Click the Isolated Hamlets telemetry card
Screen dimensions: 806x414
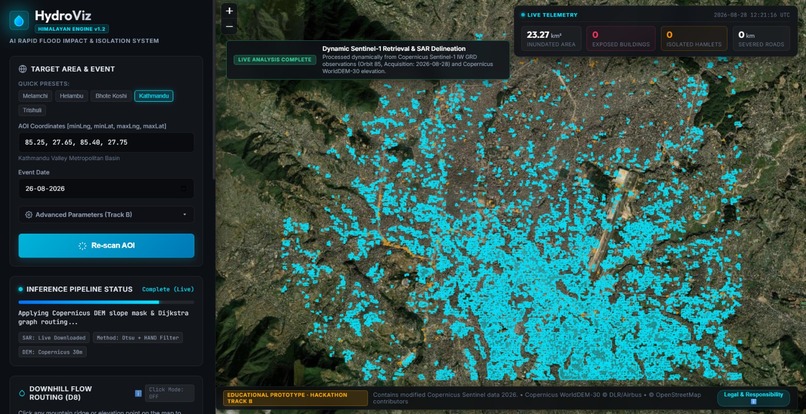tap(694, 39)
